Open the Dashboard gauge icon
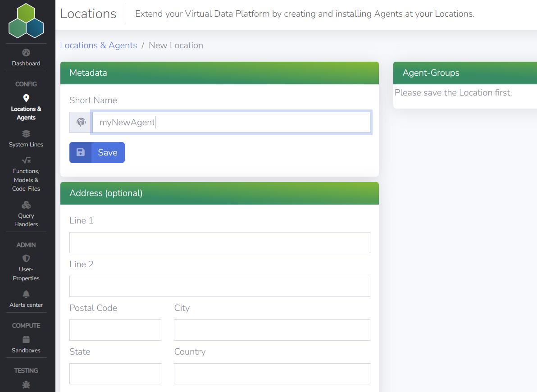The width and height of the screenshot is (537, 392). [26, 52]
